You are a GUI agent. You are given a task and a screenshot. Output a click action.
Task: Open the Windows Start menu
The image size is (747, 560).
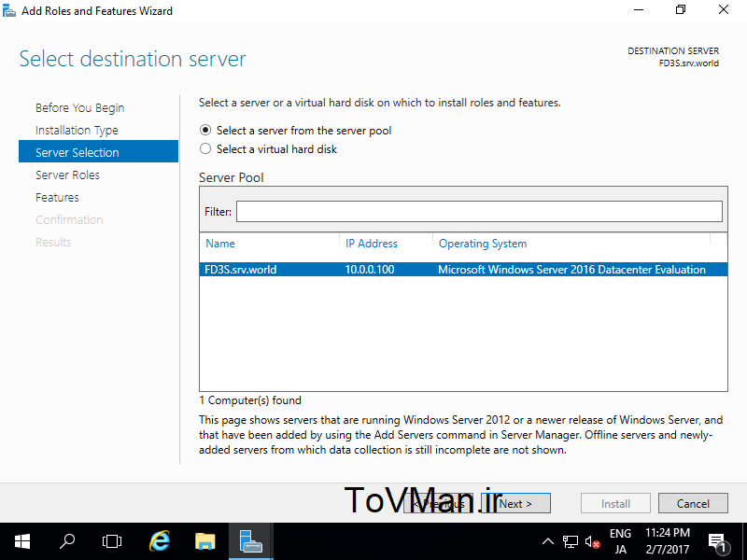22,541
